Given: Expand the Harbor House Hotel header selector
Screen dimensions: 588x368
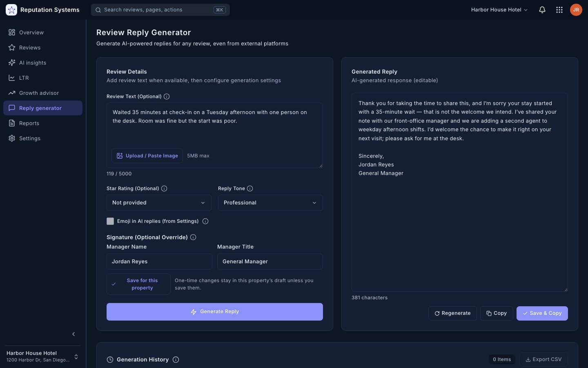Looking at the screenshot, I should (x=499, y=10).
